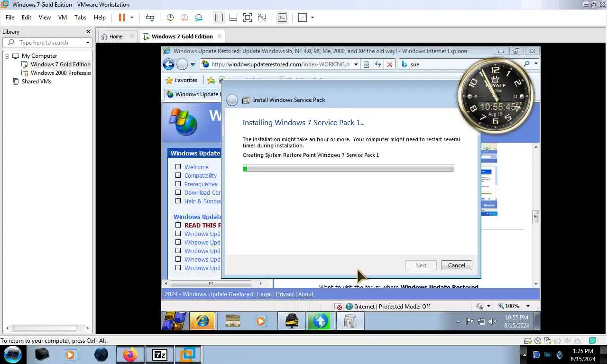This screenshot has width=607, height=364.
Task: Toggle the library sidebar view icon
Action: 219,18
